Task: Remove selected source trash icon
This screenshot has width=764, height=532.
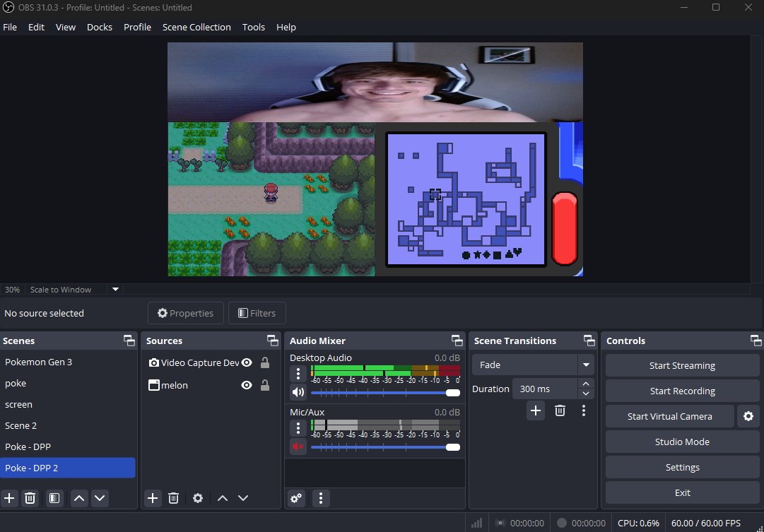Action: coord(173,498)
